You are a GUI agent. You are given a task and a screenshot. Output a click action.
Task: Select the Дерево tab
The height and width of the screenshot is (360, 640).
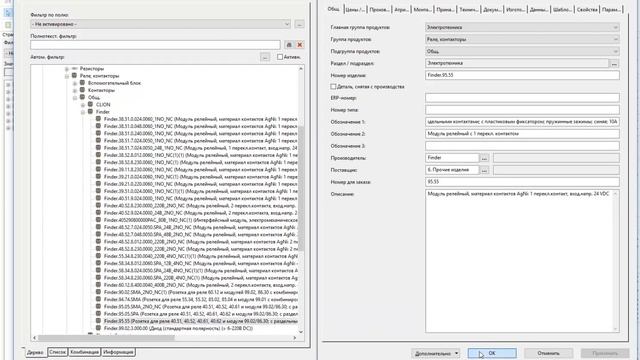(35, 352)
